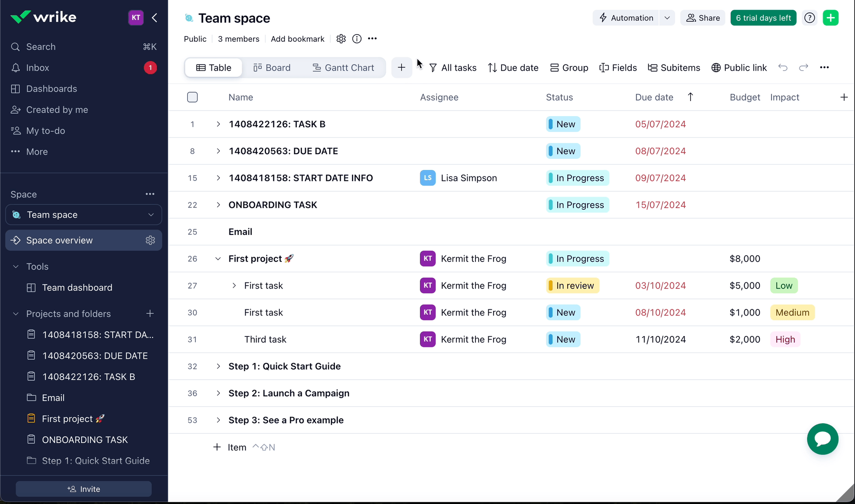Screen dimensions: 855x504
Task: Click the High impact color label
Action: pos(785,339)
